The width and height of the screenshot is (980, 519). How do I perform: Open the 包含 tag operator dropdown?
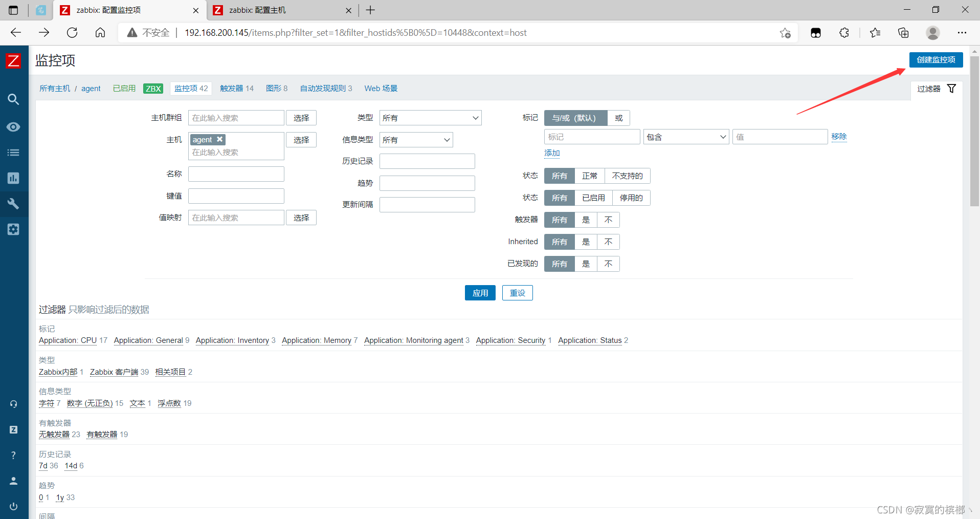click(686, 137)
